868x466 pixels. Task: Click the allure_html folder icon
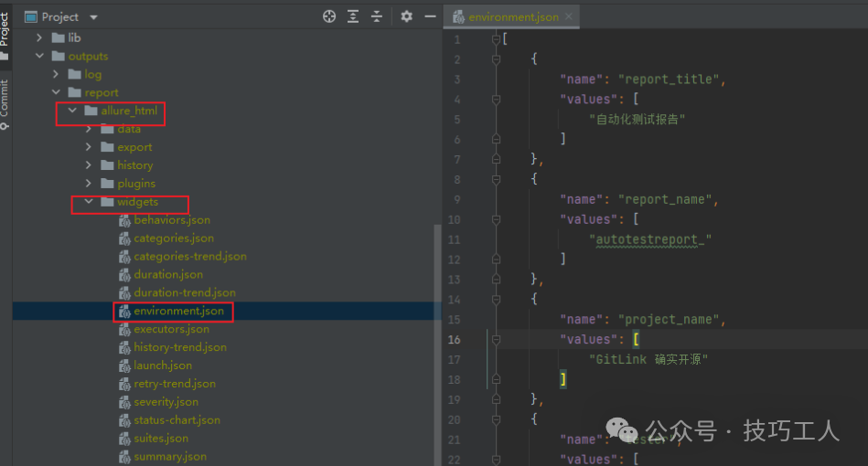point(91,111)
